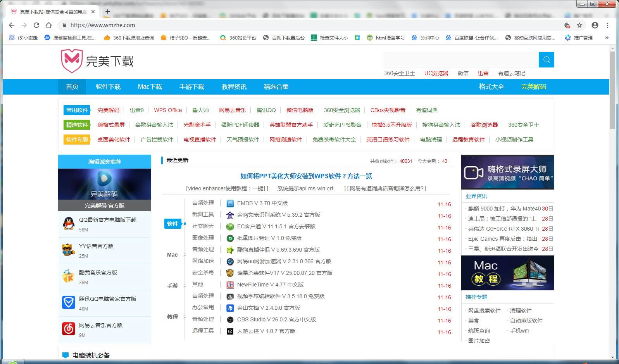Open 格式大全 in the navigation bar

point(491,87)
